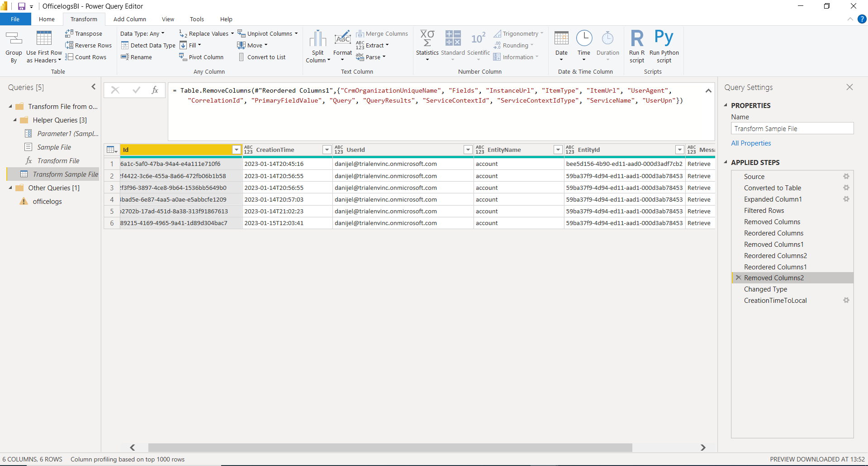
Task: Open Unpivot Columns dropdown
Action: click(267, 33)
